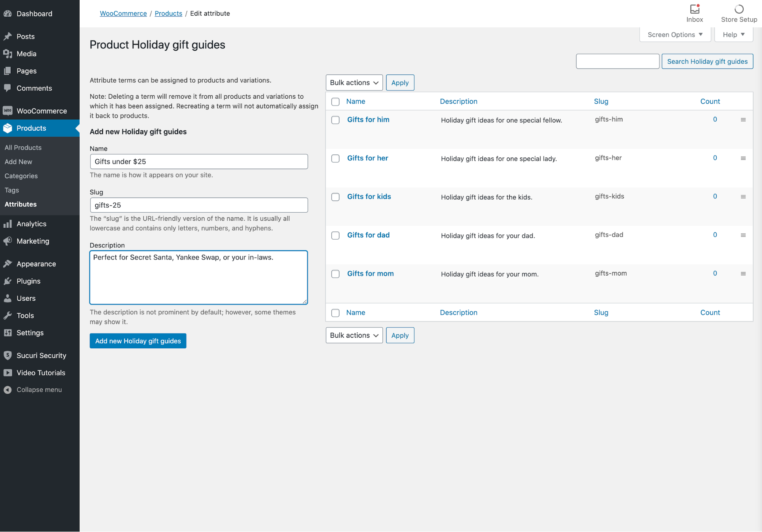Tick the Gifts for mom checkbox
The height and width of the screenshot is (532, 762).
(335, 274)
